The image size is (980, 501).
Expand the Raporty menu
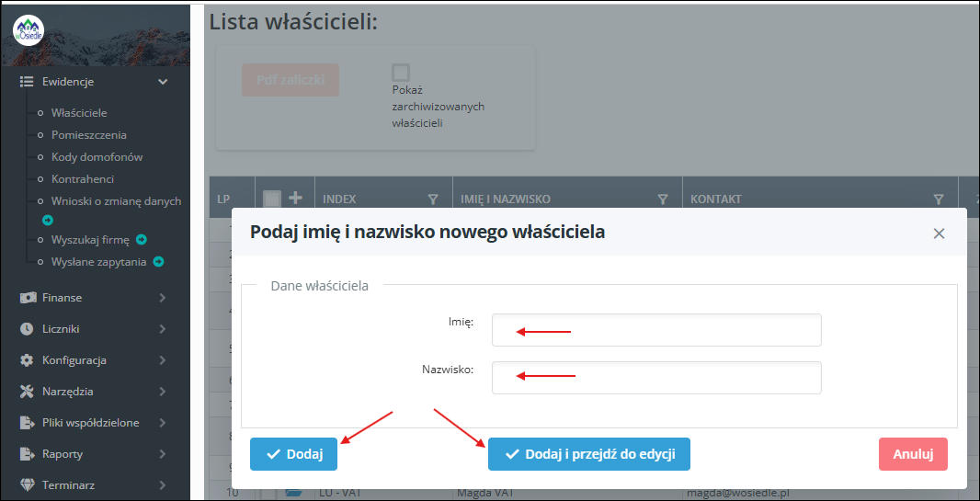pyautogui.click(x=163, y=453)
